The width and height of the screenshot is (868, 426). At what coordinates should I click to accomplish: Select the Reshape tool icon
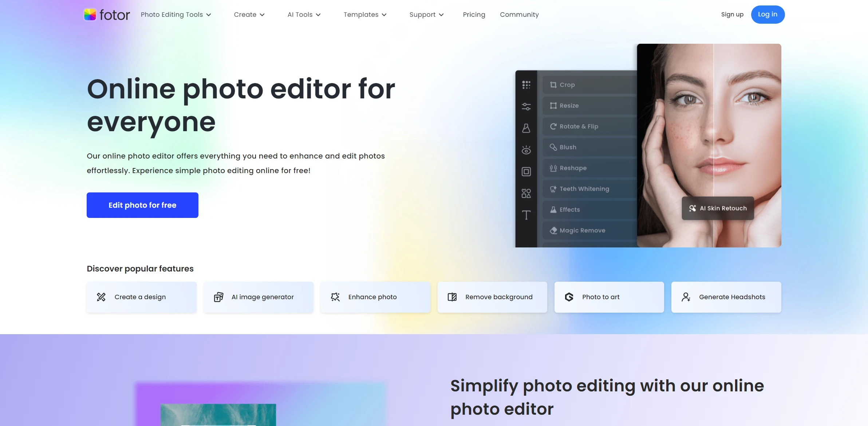(553, 167)
